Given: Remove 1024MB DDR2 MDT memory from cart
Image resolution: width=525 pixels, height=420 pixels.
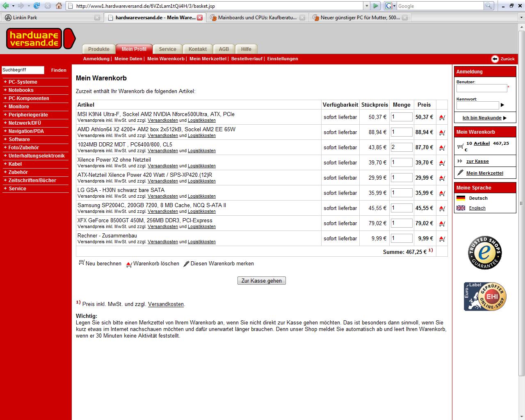Looking at the screenshot, I should (x=442, y=148).
